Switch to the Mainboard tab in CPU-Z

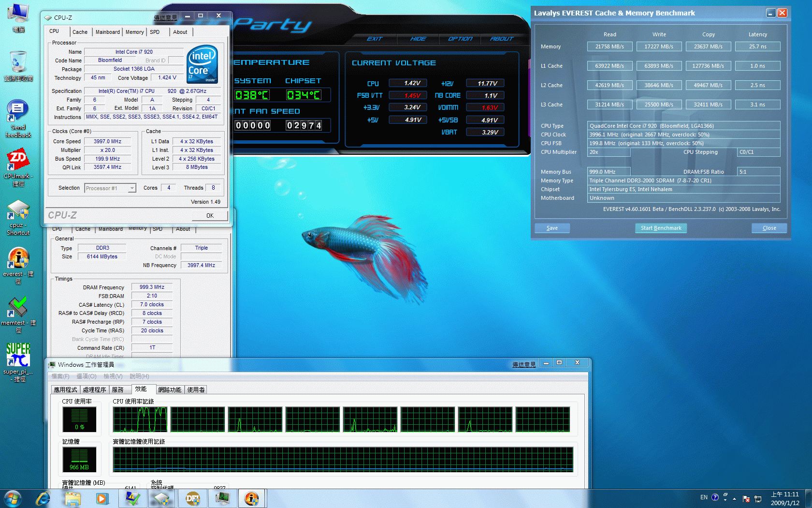click(107, 32)
